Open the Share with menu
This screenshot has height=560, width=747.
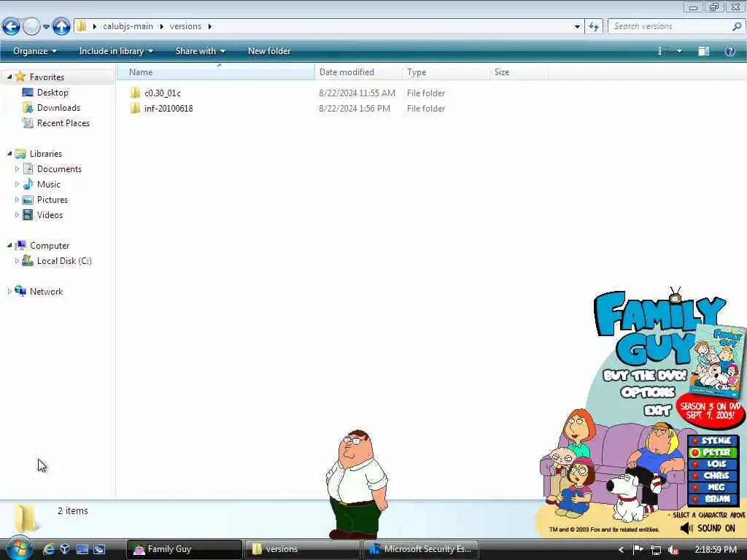coord(200,51)
